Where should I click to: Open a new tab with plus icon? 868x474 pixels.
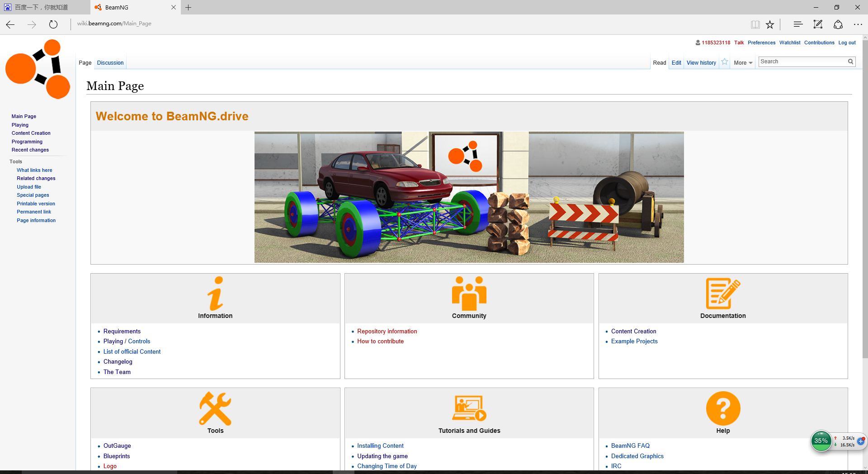[x=189, y=7]
